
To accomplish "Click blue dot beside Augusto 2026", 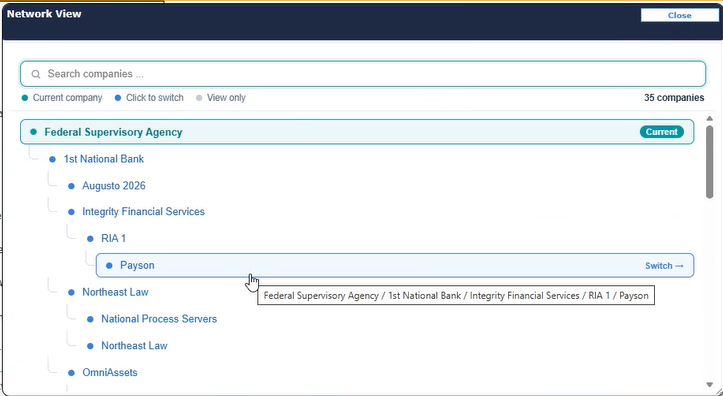I will [x=71, y=186].
